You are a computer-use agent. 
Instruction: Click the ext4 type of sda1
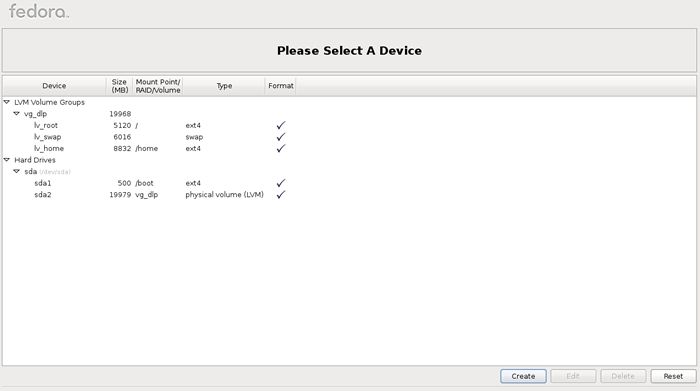193,183
